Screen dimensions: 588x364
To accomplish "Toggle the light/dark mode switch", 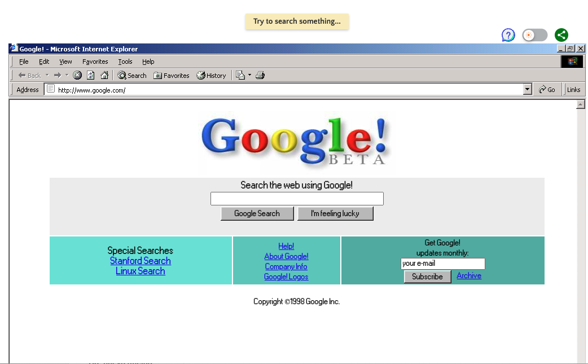I will (535, 35).
